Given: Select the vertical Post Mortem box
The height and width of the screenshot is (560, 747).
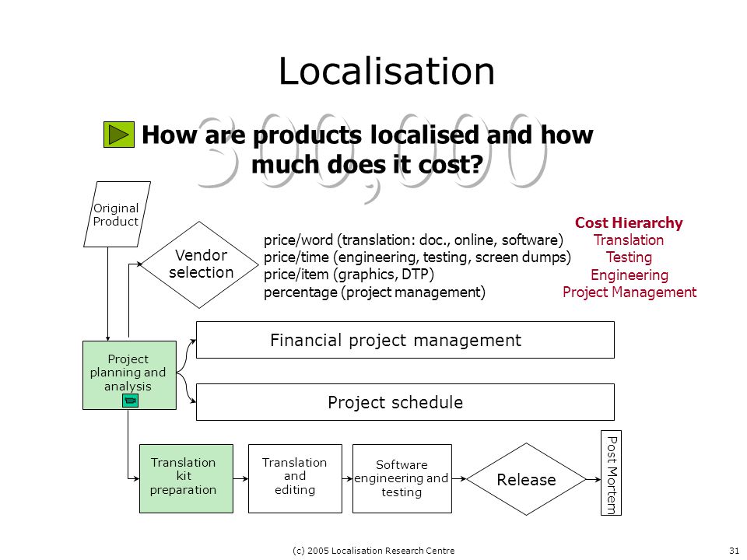Looking at the screenshot, I should pyautogui.click(x=612, y=473).
